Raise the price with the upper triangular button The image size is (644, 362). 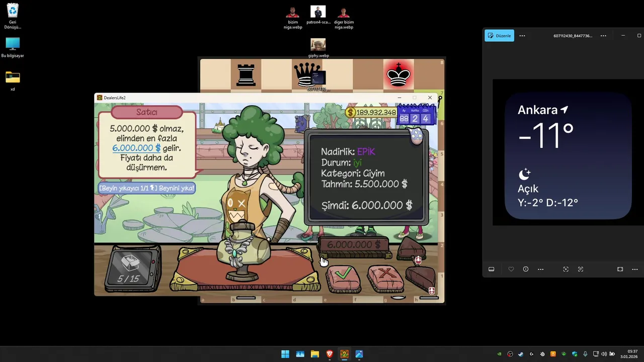point(412,249)
